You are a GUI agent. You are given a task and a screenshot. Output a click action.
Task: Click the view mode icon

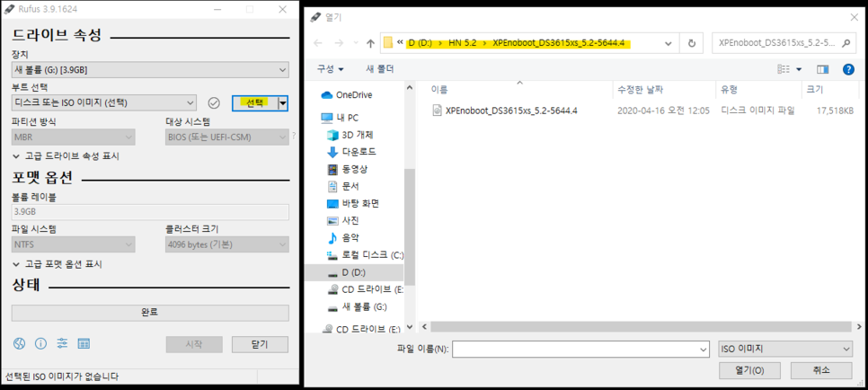(x=784, y=69)
